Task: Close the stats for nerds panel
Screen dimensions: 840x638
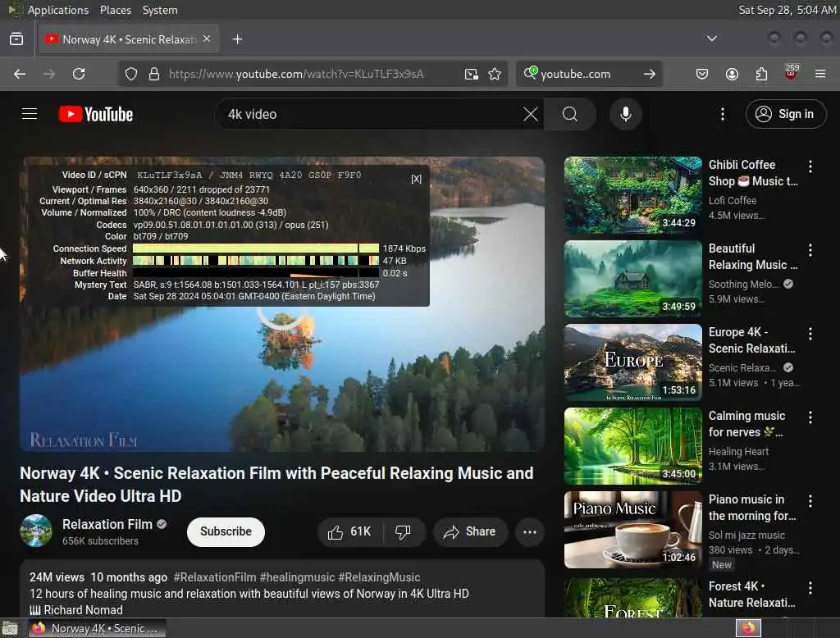Action: point(416,179)
